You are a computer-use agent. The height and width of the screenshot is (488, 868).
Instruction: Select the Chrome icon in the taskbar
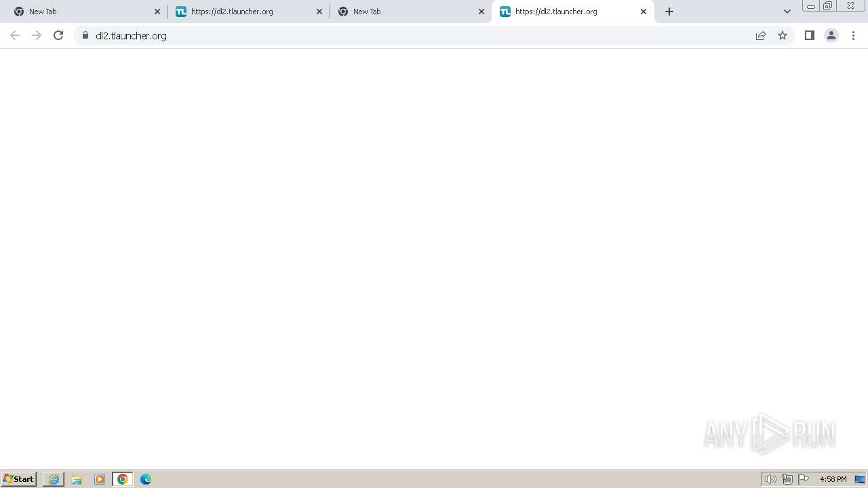click(123, 479)
